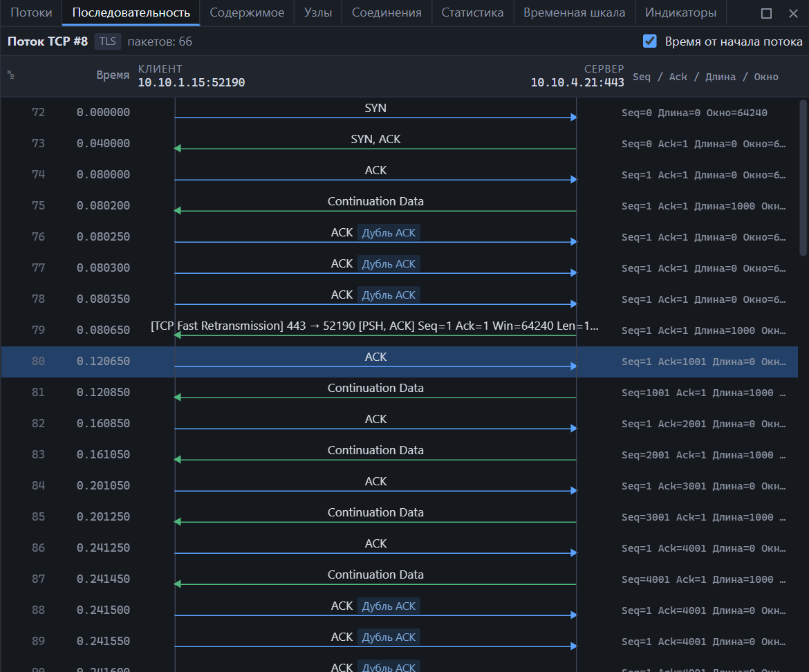Click the server address 10.10.4.21:443
Screen dimensions: 809x672
click(577, 82)
